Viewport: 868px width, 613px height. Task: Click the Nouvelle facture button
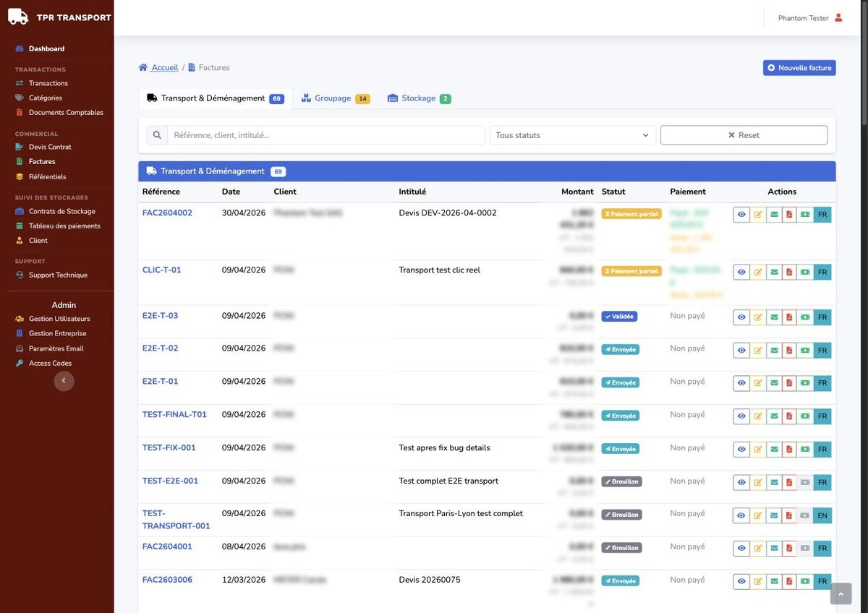[x=799, y=68]
